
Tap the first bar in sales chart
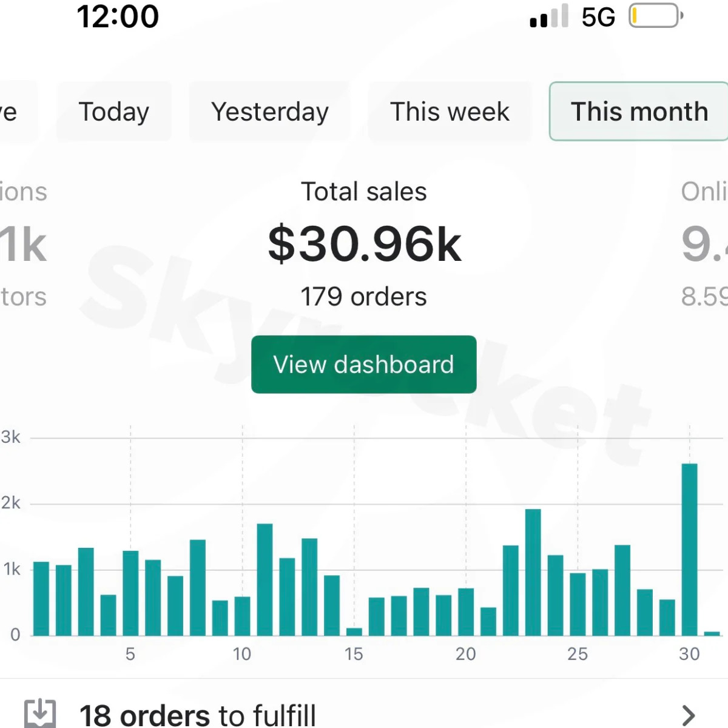coord(41,599)
